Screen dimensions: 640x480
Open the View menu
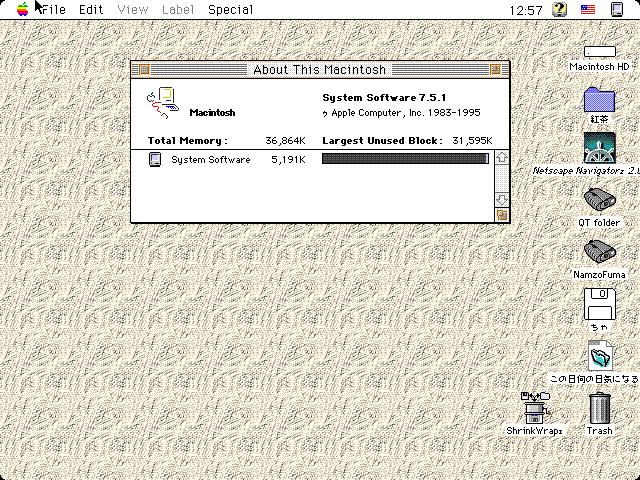tap(133, 9)
